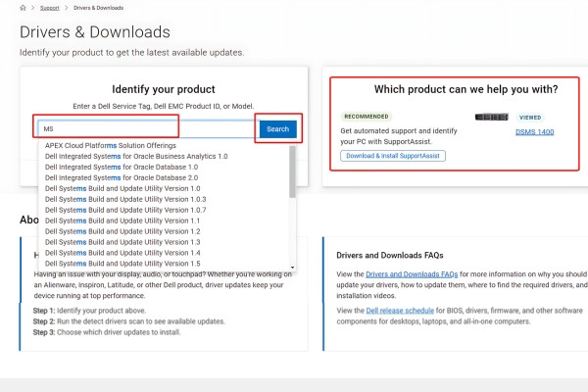Open the Support breadcrumb link
Image resolution: width=588 pixels, height=392 pixels.
(50, 8)
